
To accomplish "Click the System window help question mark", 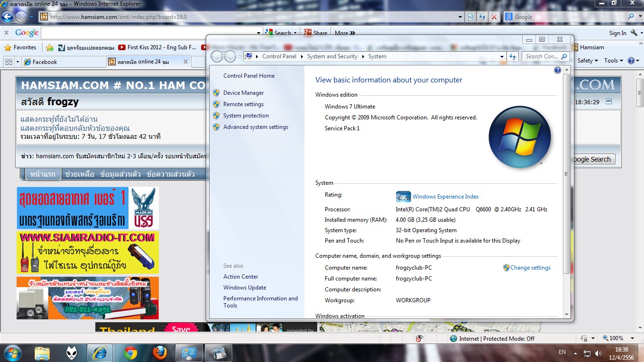I will point(558,70).
